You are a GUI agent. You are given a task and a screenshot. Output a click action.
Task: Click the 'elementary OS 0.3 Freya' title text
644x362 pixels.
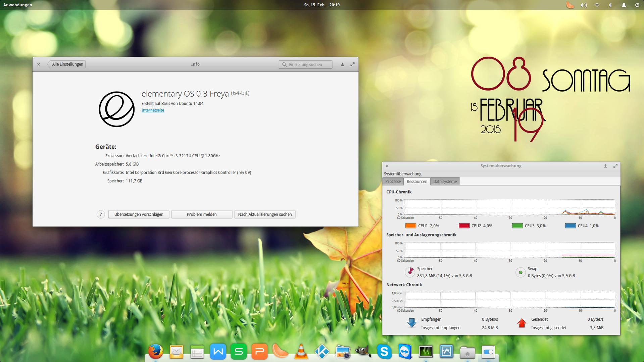(x=185, y=94)
